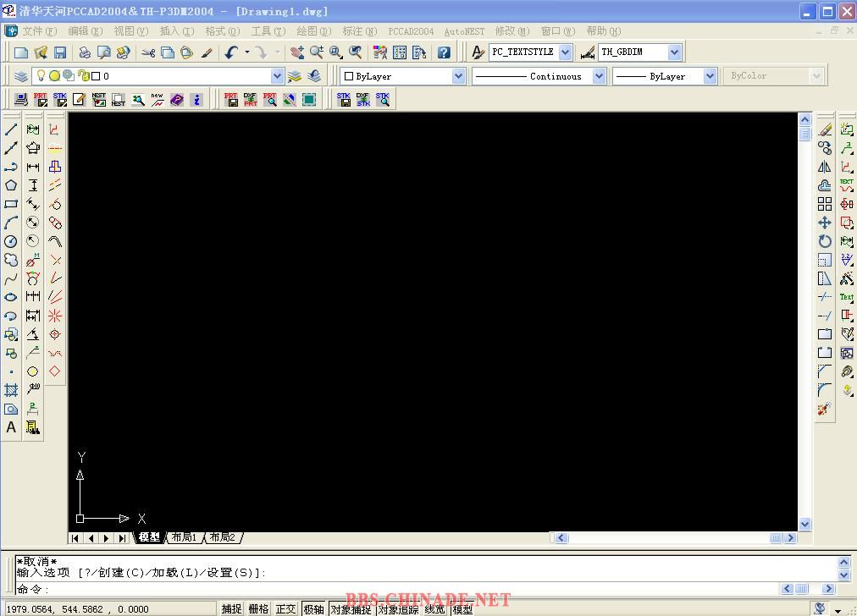
Task: Toggle 极轴 polar tracking
Action: pyautogui.click(x=313, y=609)
